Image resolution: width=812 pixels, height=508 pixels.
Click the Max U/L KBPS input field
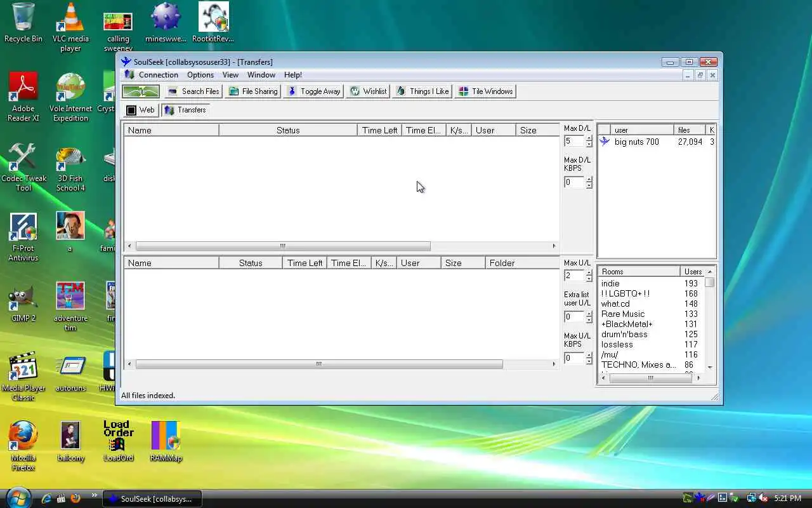(x=574, y=358)
